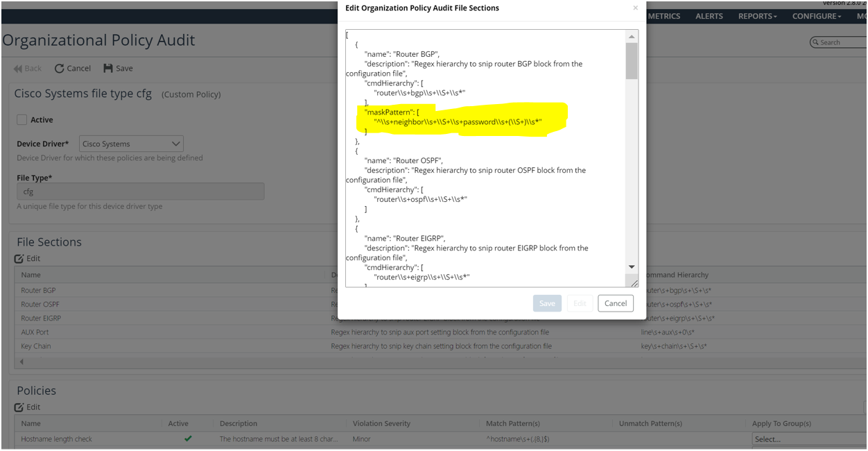868x451 pixels.
Task: Open the Device Driver dropdown
Action: pyautogui.click(x=131, y=144)
